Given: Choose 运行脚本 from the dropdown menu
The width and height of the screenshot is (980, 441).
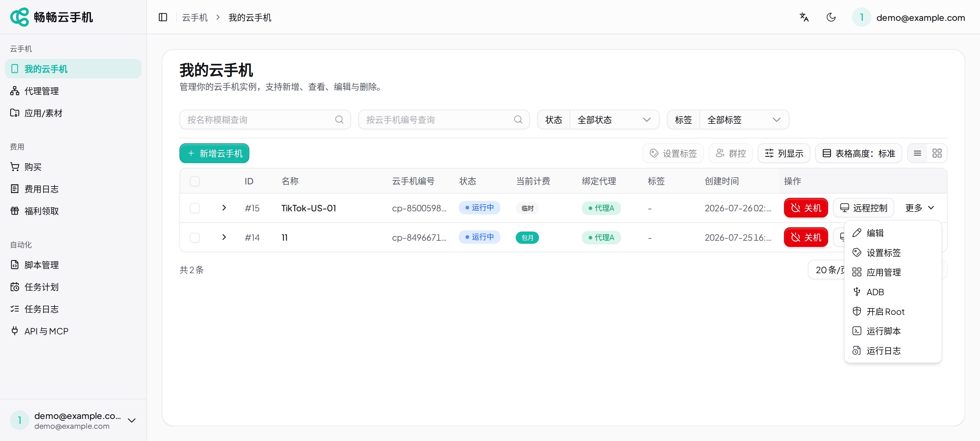Looking at the screenshot, I should pos(892,331).
